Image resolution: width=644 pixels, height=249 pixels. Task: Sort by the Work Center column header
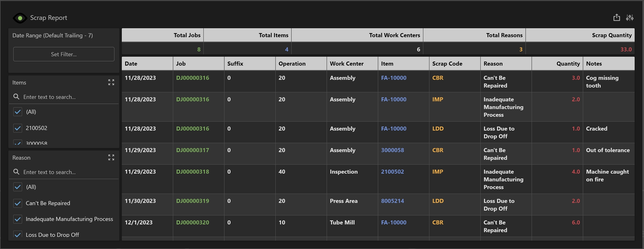tap(352, 64)
